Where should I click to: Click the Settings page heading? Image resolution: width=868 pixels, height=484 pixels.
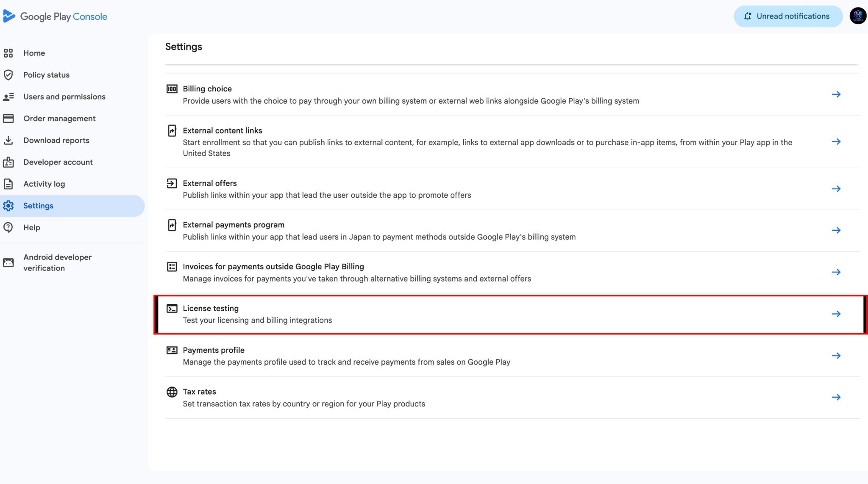coord(184,47)
